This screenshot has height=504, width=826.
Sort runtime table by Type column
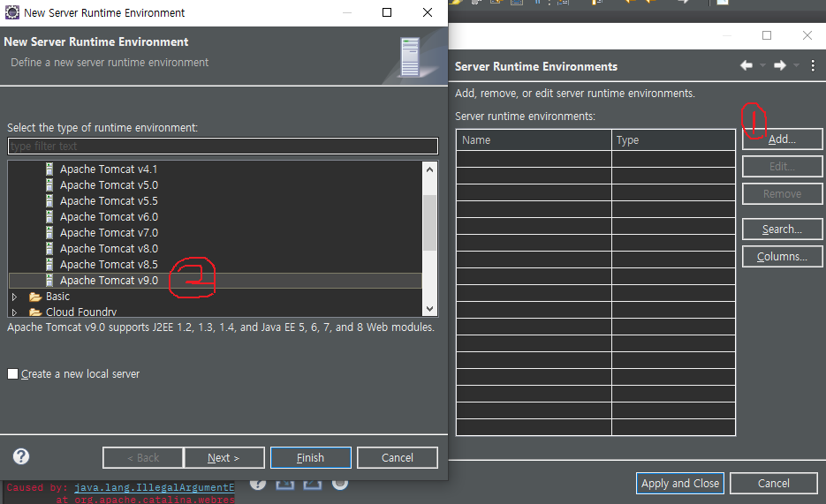click(673, 140)
